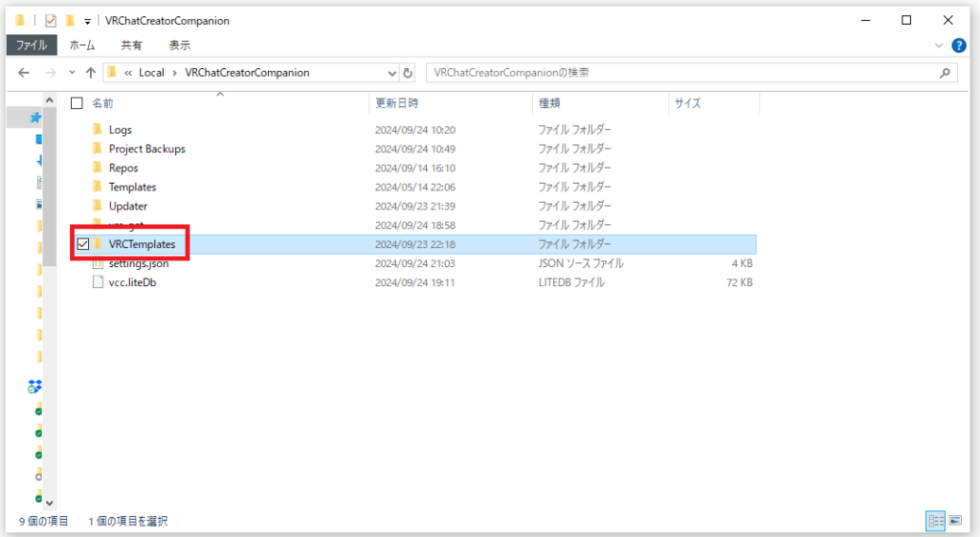This screenshot has height=537, width=980.
Task: Sort by the 名前 column header
Action: click(103, 103)
